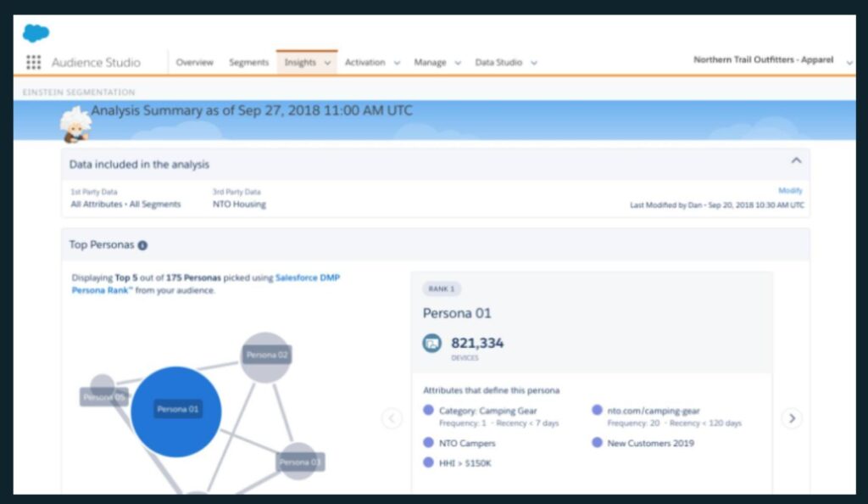
Task: Click the Last Modified by Dan text
Action: pyautogui.click(x=717, y=205)
